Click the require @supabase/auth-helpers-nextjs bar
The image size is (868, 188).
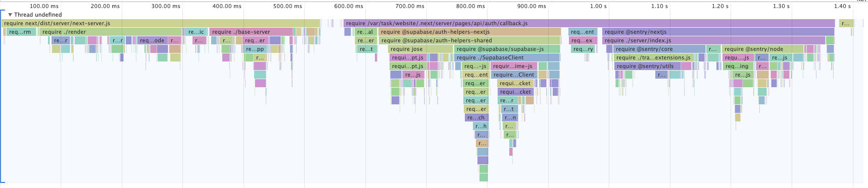click(x=470, y=32)
